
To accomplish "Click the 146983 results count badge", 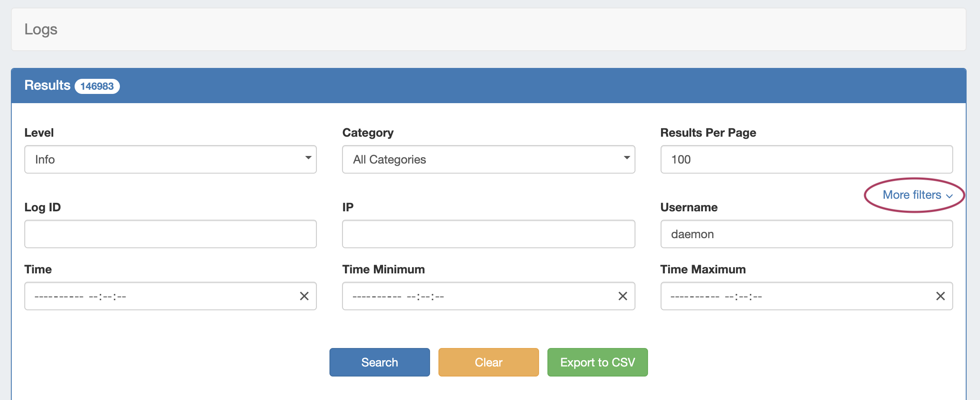I will tap(97, 86).
